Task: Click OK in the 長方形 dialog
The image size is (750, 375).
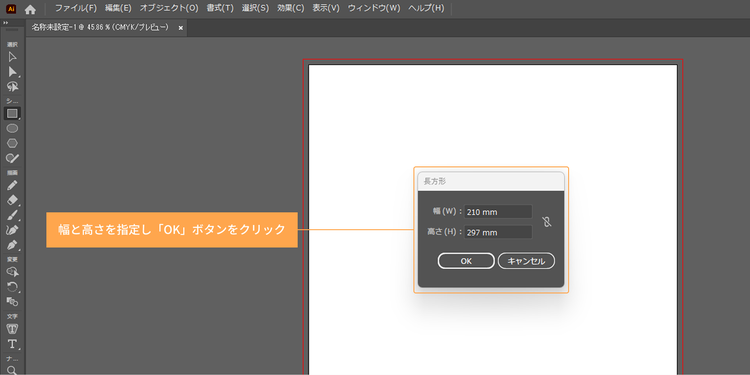Action: [466, 261]
